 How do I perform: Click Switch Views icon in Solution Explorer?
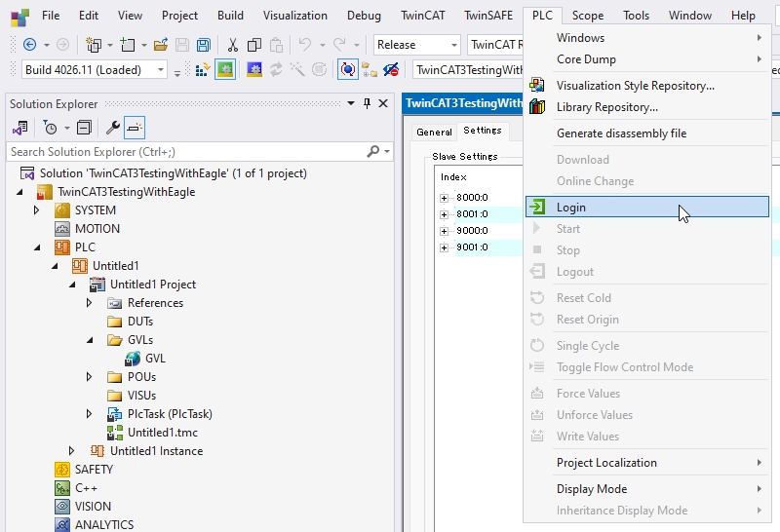coord(19,128)
